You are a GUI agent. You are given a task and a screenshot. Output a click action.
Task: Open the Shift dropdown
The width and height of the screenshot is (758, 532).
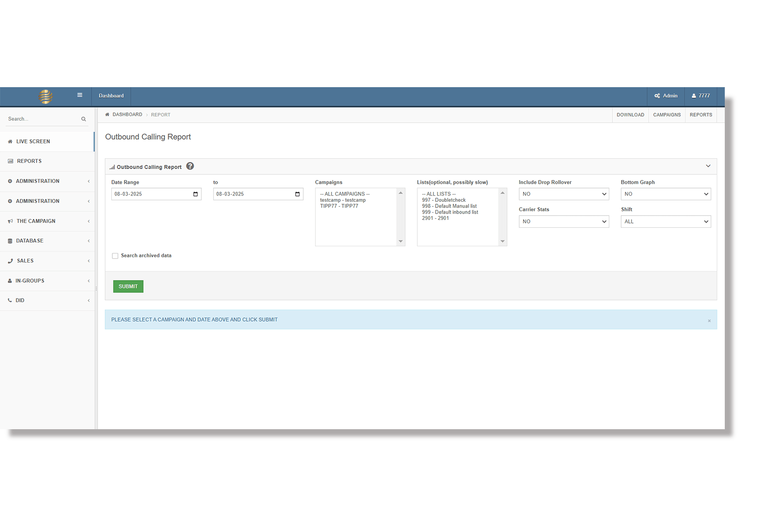pyautogui.click(x=666, y=222)
